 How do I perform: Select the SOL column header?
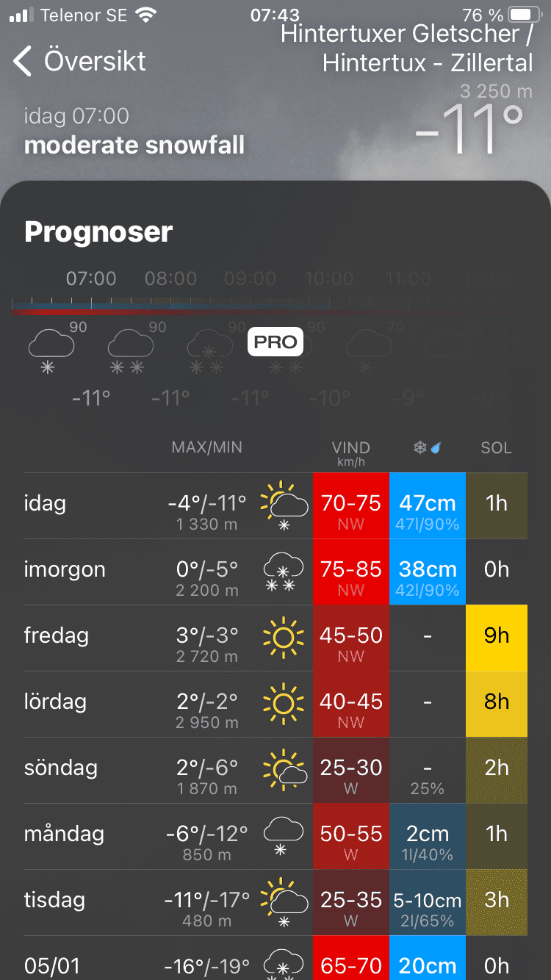click(496, 447)
